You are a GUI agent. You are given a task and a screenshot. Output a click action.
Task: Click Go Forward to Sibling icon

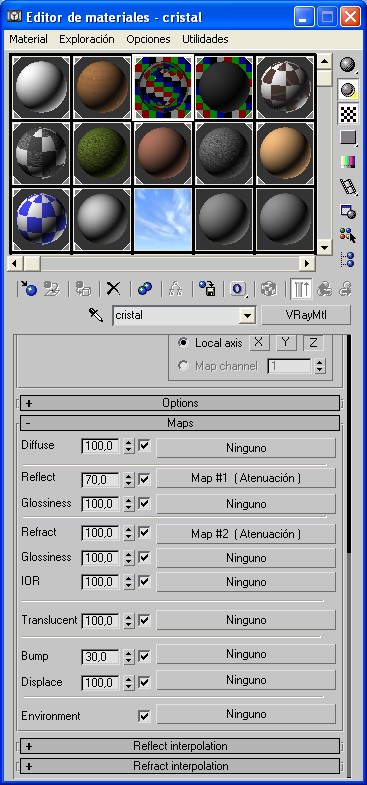pyautogui.click(x=345, y=289)
